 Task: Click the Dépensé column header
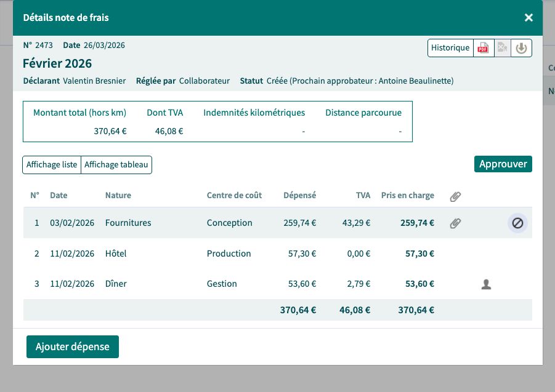[299, 195]
